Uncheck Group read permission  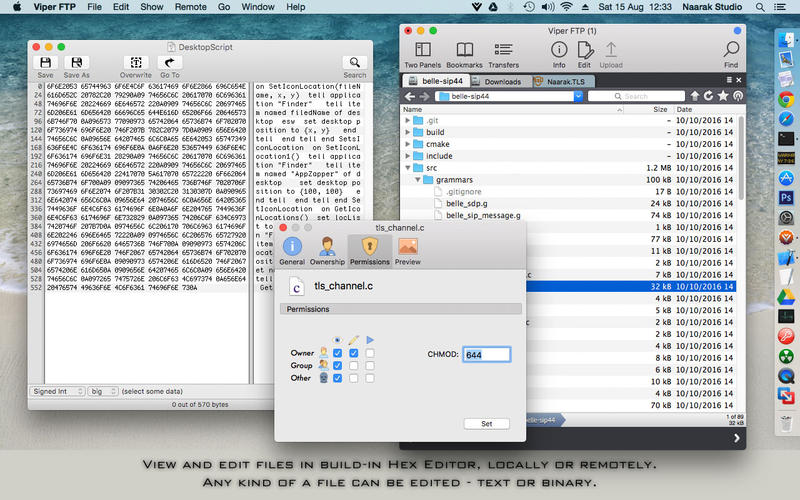(337, 366)
